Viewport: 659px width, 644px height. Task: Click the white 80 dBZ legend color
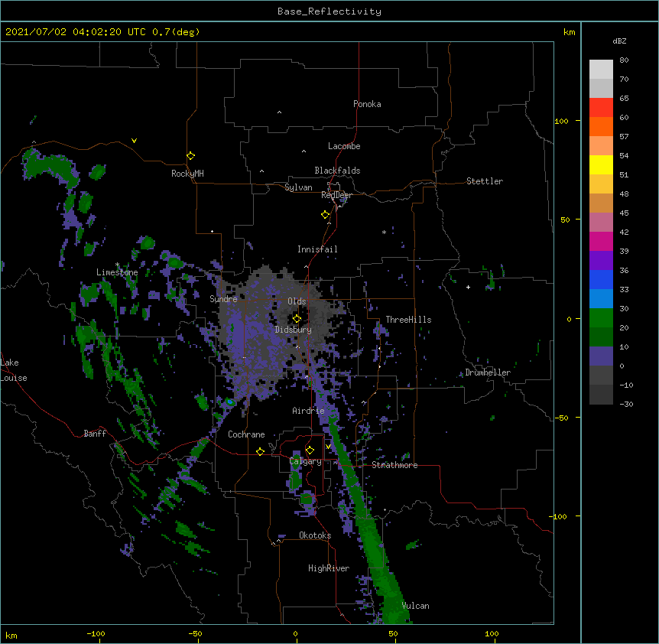[601, 70]
